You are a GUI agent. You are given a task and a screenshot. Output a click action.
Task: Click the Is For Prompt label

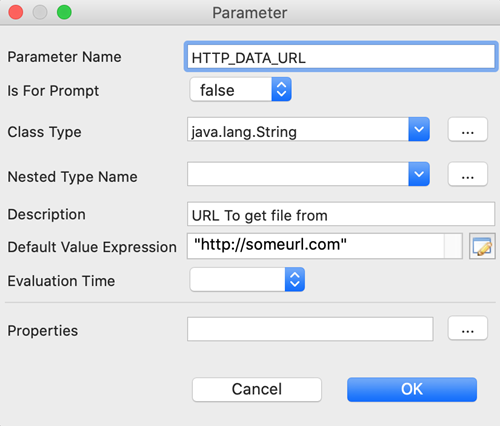pyautogui.click(x=53, y=91)
